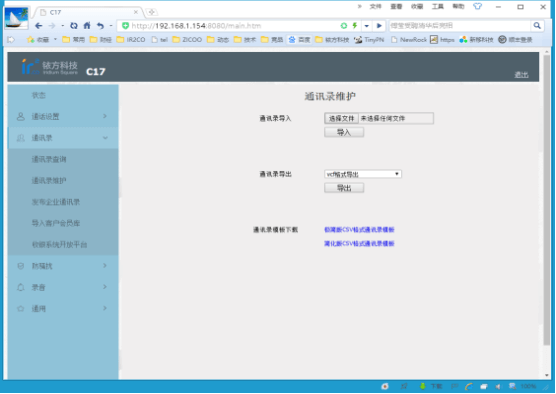Expand the 通用 sidebar section
The width and height of the screenshot is (556, 394).
tap(63, 308)
